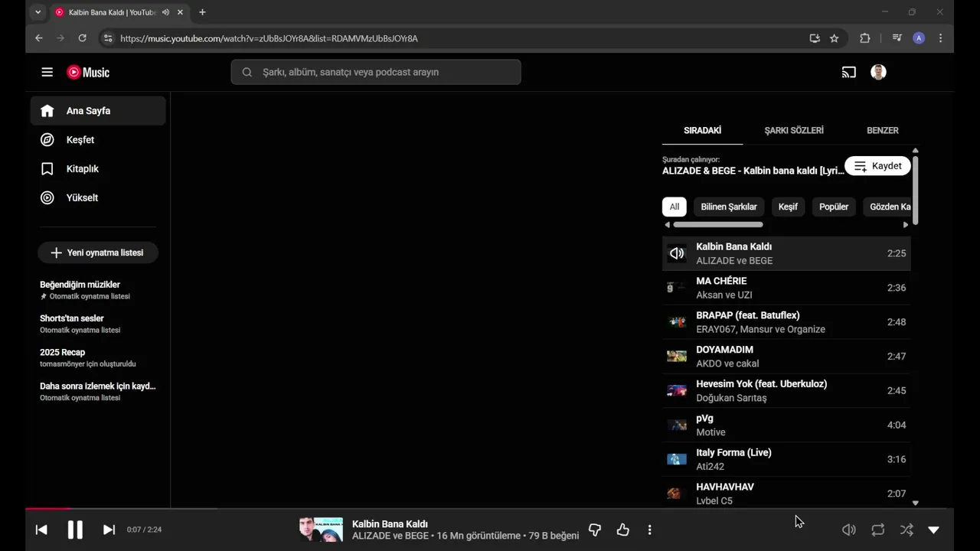Select the Keşif filter chip
980x551 pixels.
[x=788, y=207]
